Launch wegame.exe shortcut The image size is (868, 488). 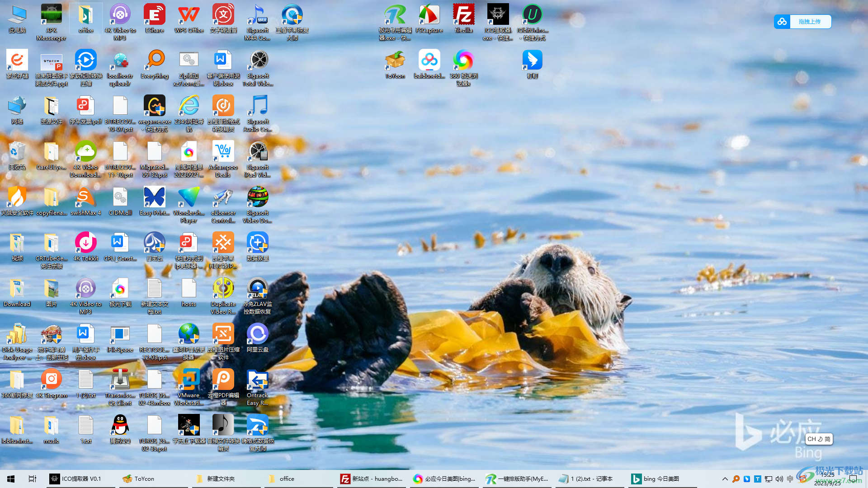click(x=154, y=113)
